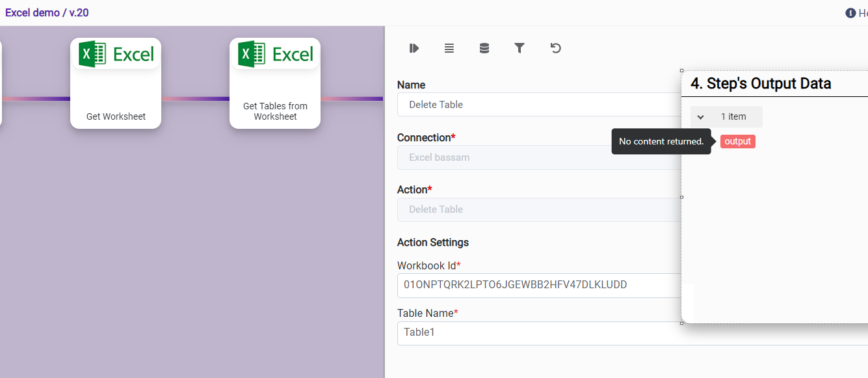Click the output panel's middle-left resize handle

tap(681, 196)
